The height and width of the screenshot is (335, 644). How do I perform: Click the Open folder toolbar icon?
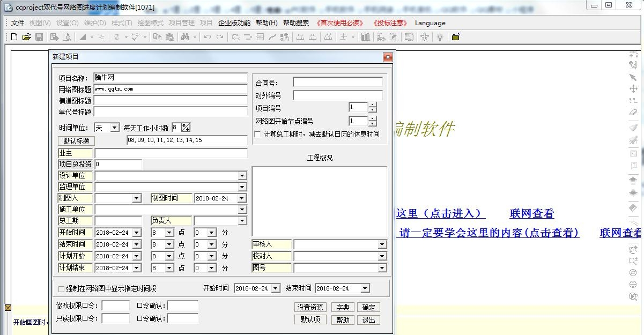click(26, 37)
